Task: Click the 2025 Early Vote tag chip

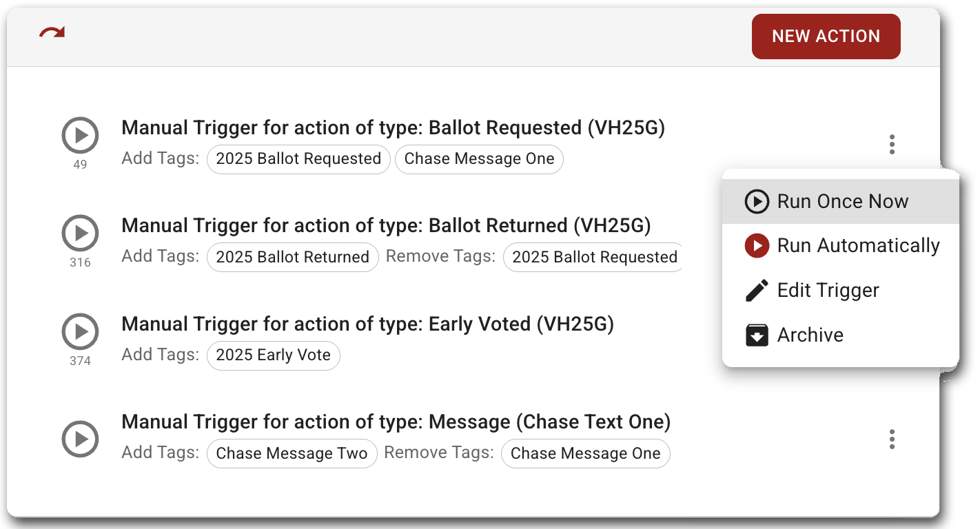Action: coord(273,355)
